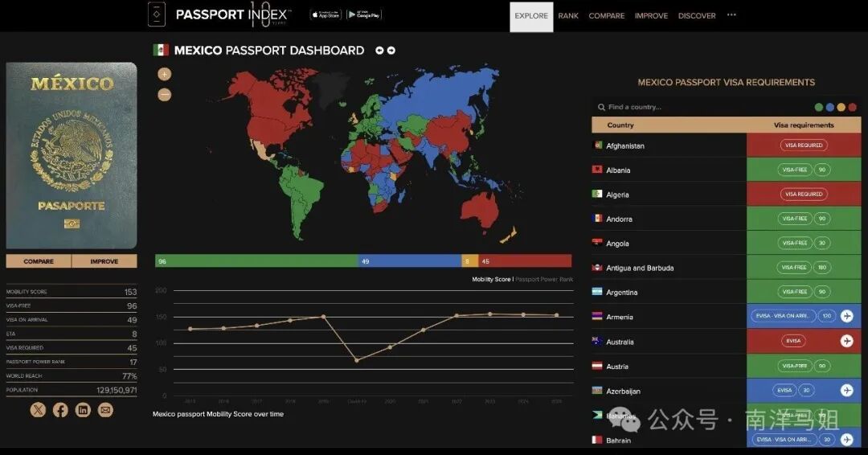Go to previous passport with left arrow icon

[379, 51]
